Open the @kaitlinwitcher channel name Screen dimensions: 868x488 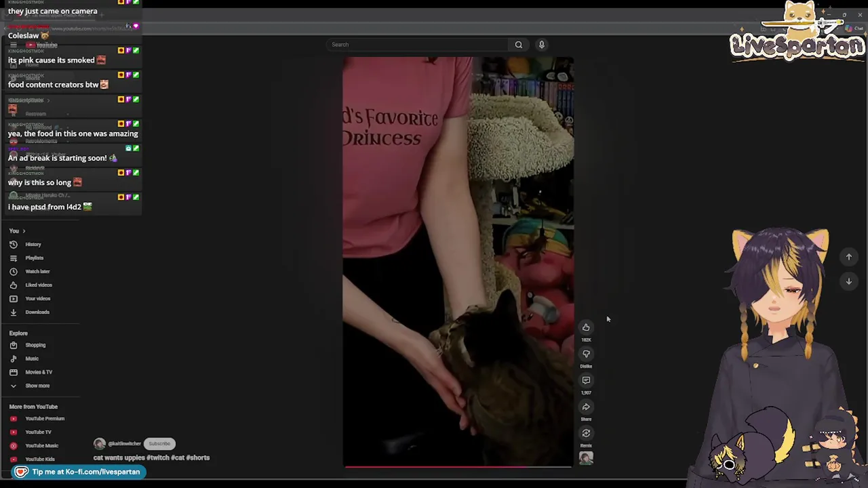124,444
